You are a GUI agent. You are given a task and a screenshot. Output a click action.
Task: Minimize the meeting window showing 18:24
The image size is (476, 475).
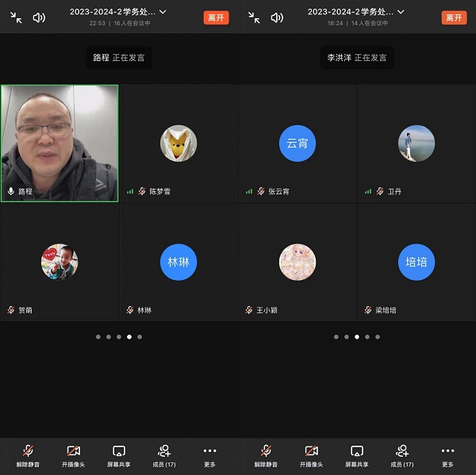point(254,17)
